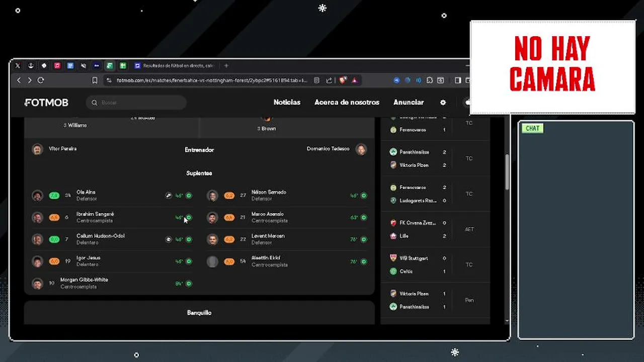Image resolution: width=644 pixels, height=362 pixels.
Task: Click the Suplentes section heading
Action: (199, 173)
